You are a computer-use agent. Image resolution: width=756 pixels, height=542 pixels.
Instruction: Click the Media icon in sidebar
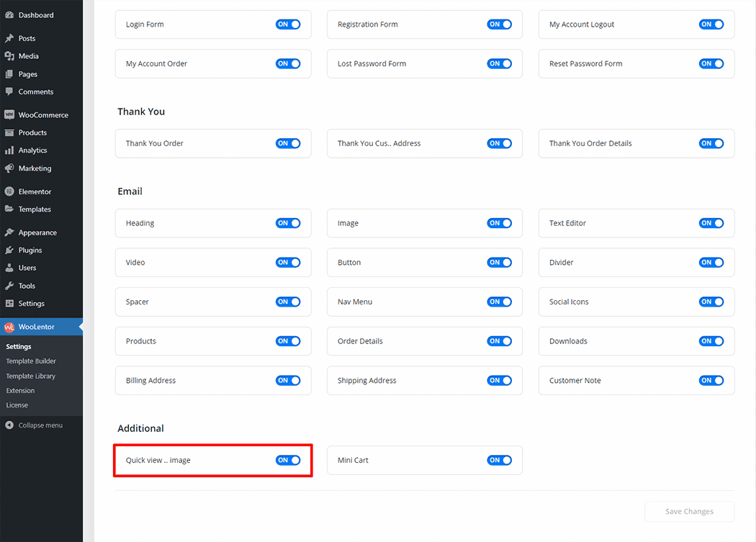coord(9,56)
